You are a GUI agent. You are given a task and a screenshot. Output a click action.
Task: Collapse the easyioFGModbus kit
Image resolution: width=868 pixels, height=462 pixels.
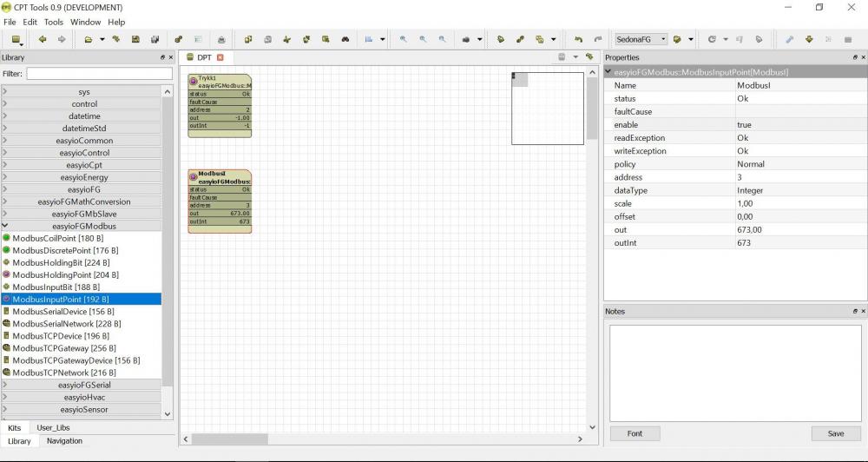coord(84,226)
